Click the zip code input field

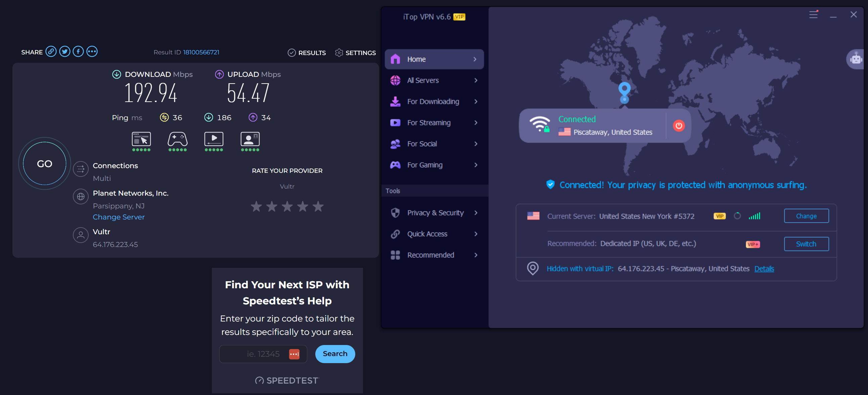coord(263,354)
